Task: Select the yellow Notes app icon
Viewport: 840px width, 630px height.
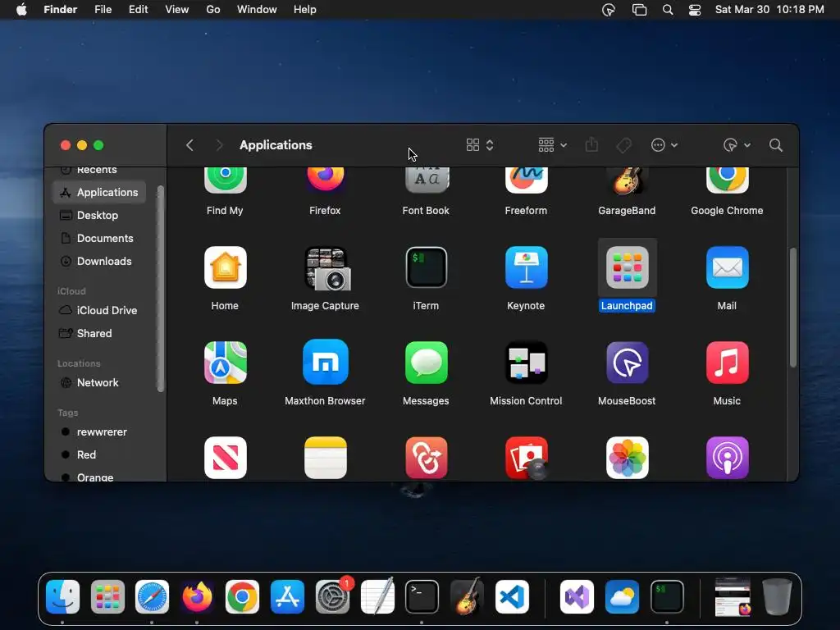Action: point(325,458)
